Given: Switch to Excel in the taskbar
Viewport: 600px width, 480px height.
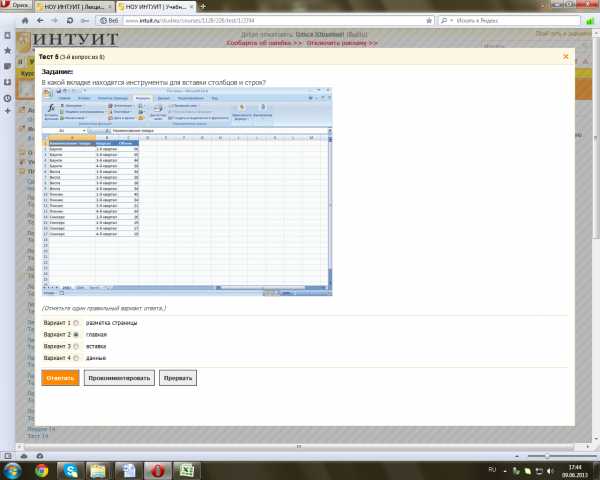Looking at the screenshot, I should 187,470.
